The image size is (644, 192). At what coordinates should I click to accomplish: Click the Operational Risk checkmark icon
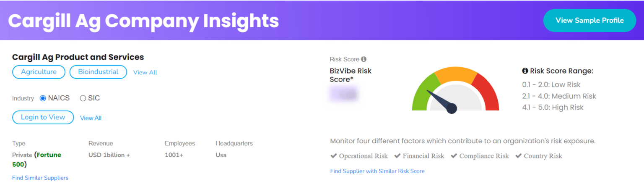(334, 156)
